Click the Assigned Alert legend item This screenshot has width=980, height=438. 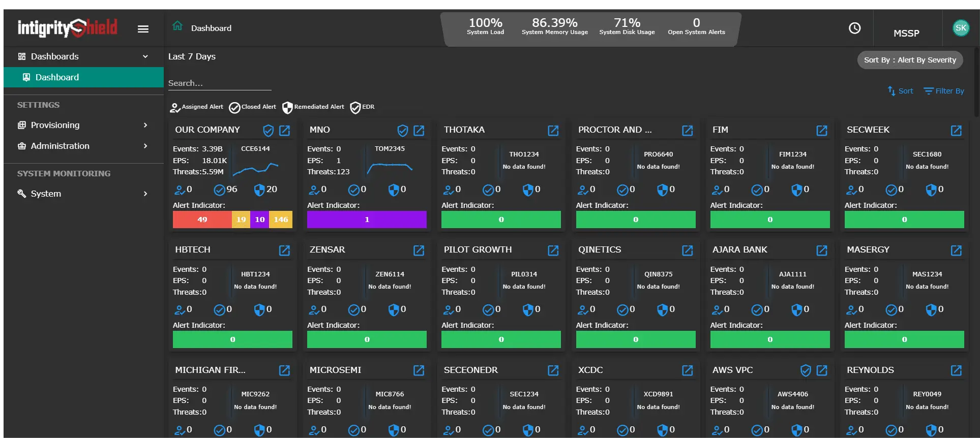197,107
